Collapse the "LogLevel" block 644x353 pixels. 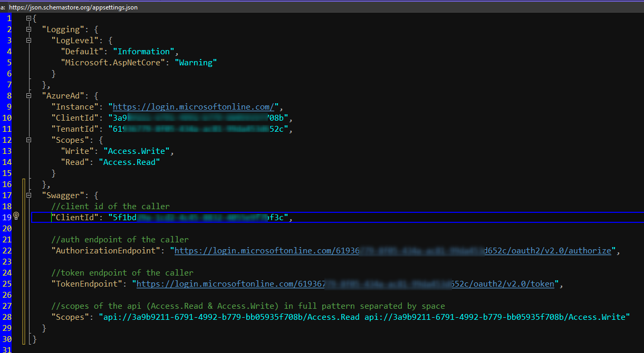pyautogui.click(x=29, y=41)
